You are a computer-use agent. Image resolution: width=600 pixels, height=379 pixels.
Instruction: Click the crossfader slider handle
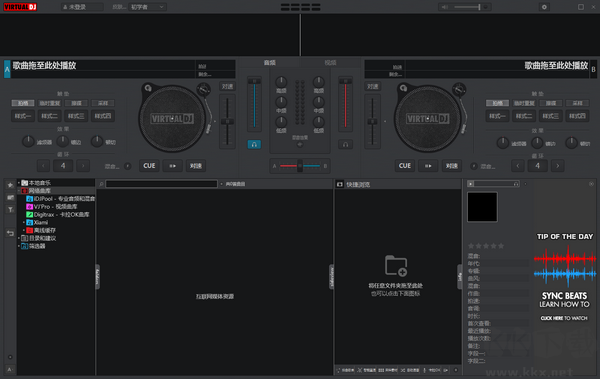point(300,166)
